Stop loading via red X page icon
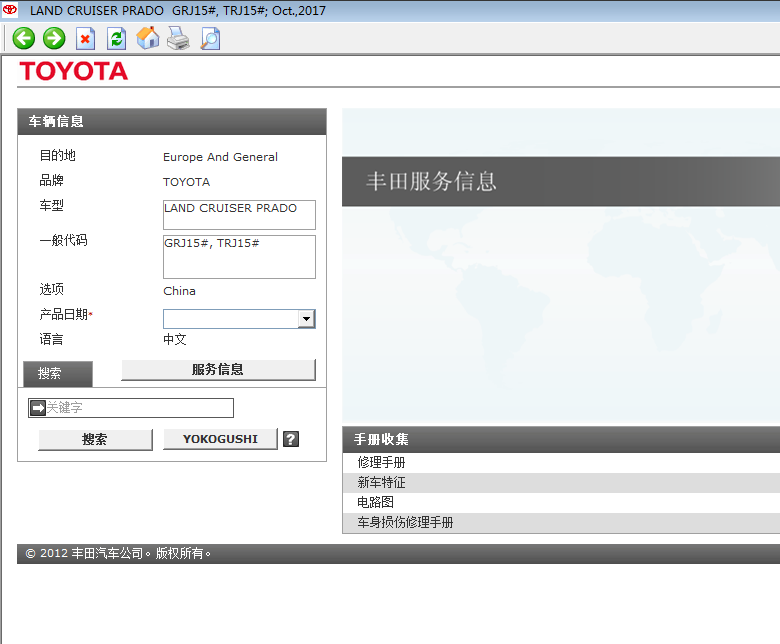 click(x=85, y=38)
